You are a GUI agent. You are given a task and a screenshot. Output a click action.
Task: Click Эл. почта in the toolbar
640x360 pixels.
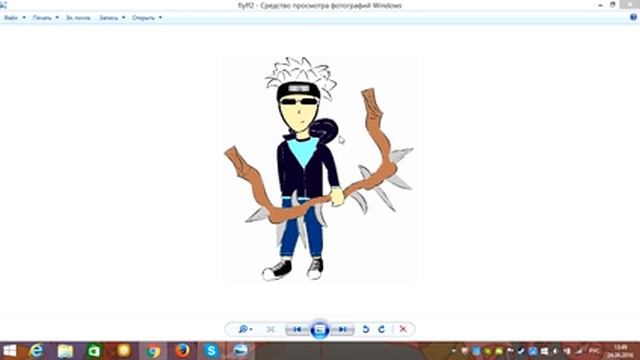(x=78, y=18)
